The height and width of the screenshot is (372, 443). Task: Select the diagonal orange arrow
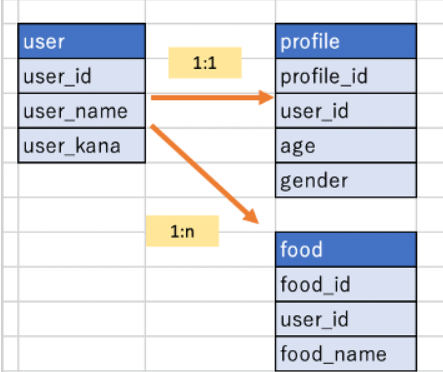tap(204, 174)
